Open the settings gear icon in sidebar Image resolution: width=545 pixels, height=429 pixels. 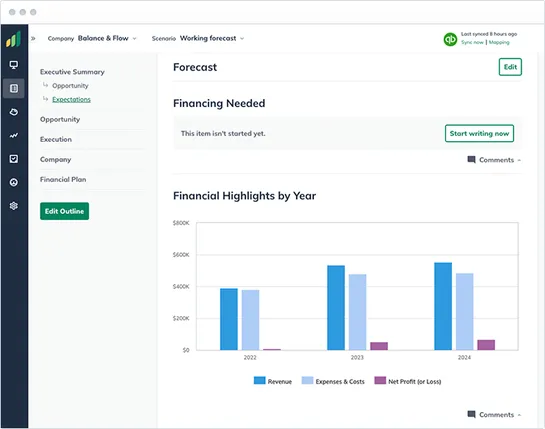14,206
